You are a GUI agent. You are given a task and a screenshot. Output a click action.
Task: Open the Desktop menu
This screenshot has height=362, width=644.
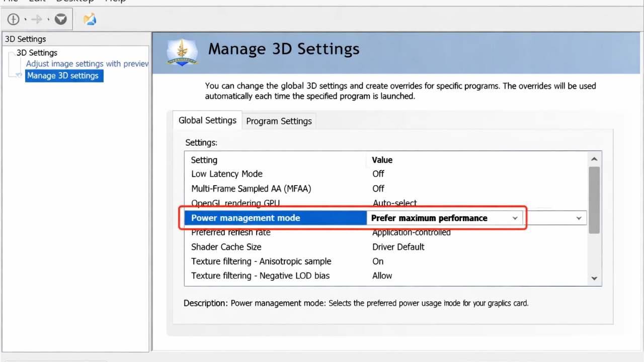[75, 2]
